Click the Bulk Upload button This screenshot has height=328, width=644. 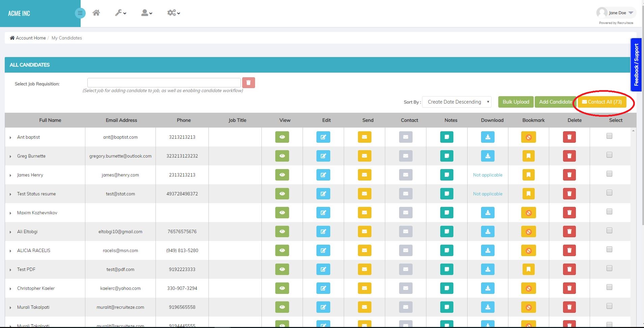pos(515,102)
